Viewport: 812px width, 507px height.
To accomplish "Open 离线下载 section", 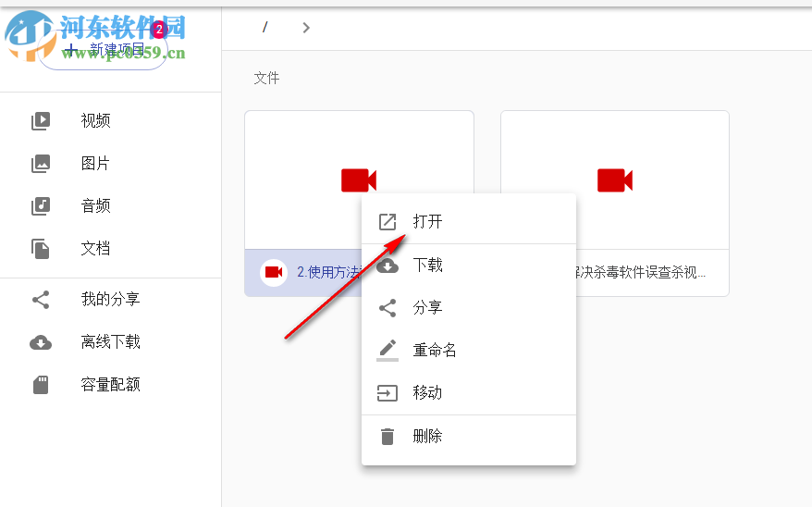I will click(110, 341).
